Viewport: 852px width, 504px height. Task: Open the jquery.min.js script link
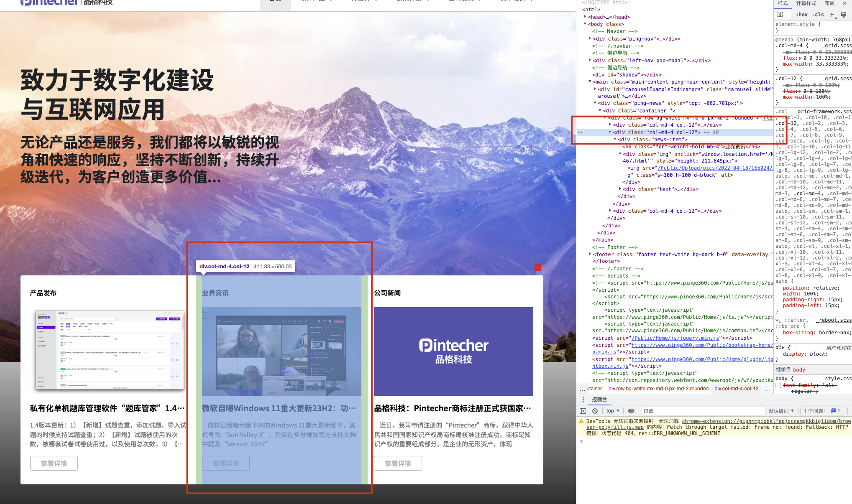point(675,338)
